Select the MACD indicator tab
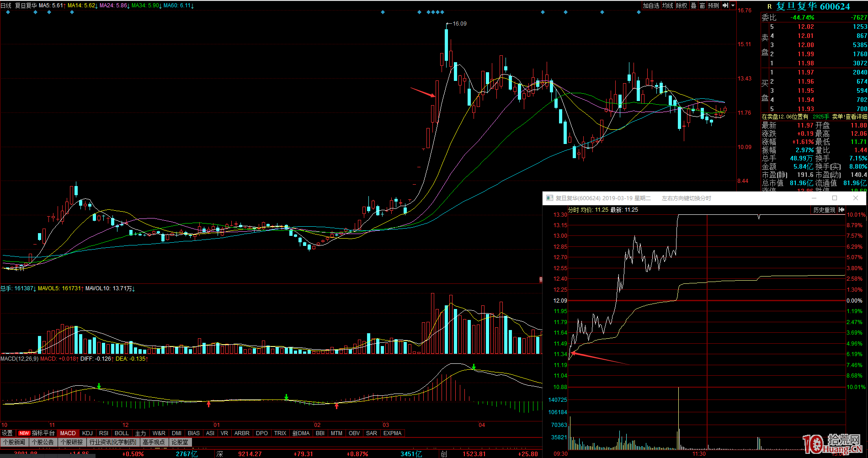 [x=68, y=433]
